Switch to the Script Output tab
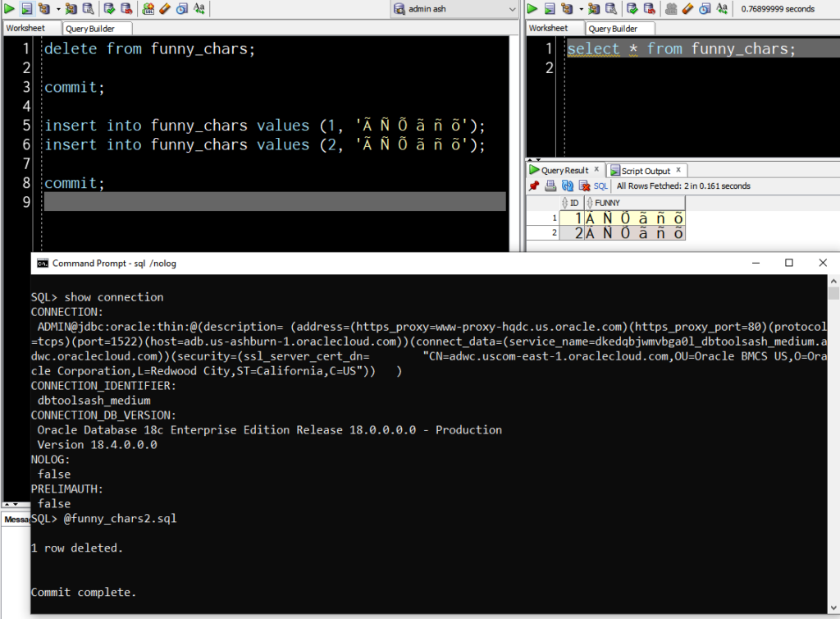The image size is (840, 619). pos(646,171)
